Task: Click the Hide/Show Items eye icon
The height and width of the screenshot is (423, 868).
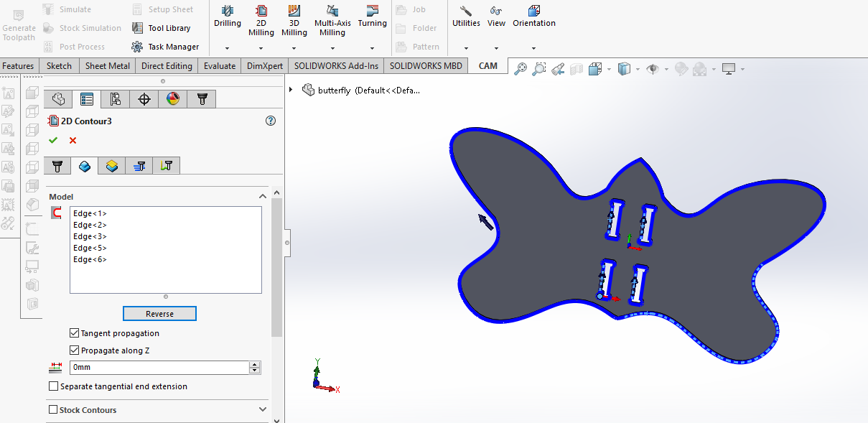Action: click(x=653, y=69)
